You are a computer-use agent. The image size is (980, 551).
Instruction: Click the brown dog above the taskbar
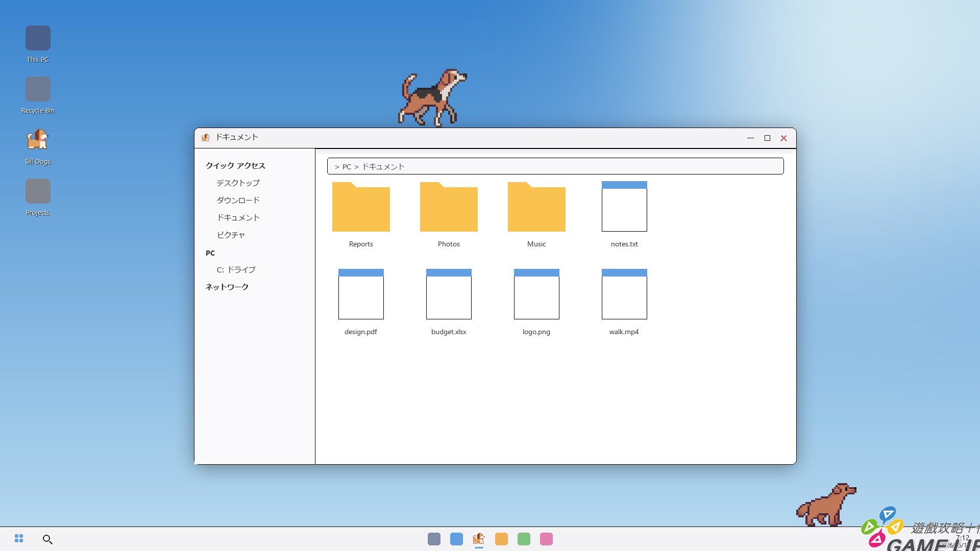[826, 505]
